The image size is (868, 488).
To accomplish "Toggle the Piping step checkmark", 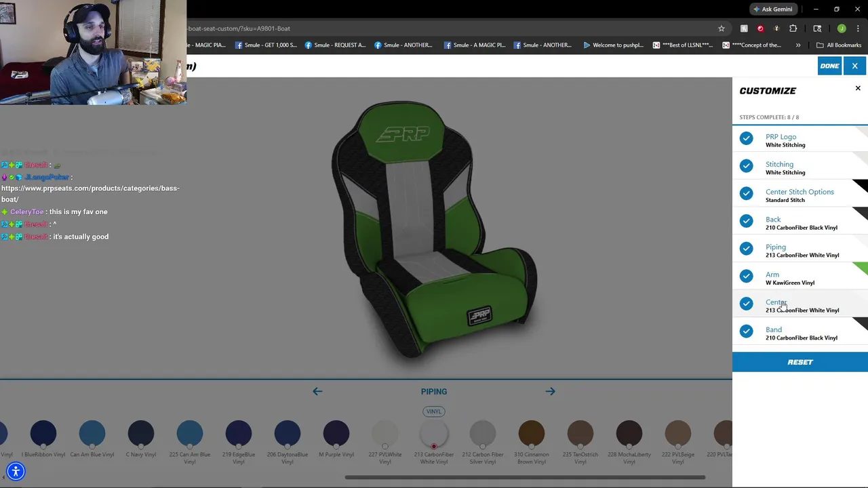I will coord(747,248).
